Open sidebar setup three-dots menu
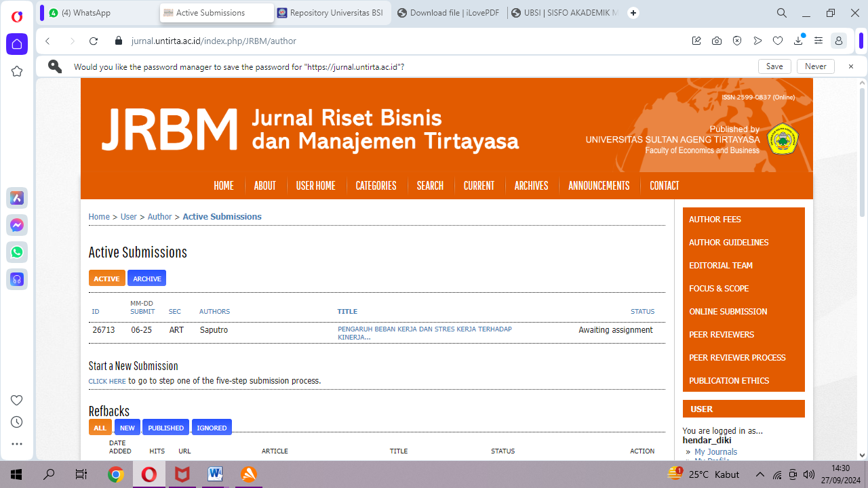 click(17, 444)
